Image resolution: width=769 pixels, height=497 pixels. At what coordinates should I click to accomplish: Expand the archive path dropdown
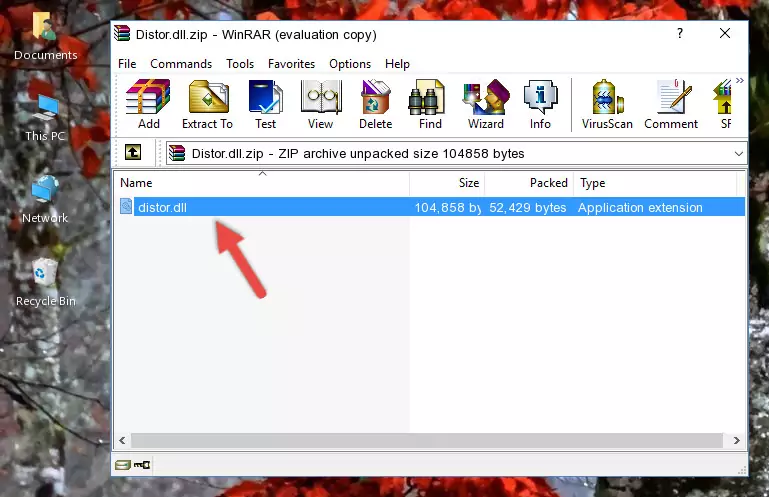point(739,154)
